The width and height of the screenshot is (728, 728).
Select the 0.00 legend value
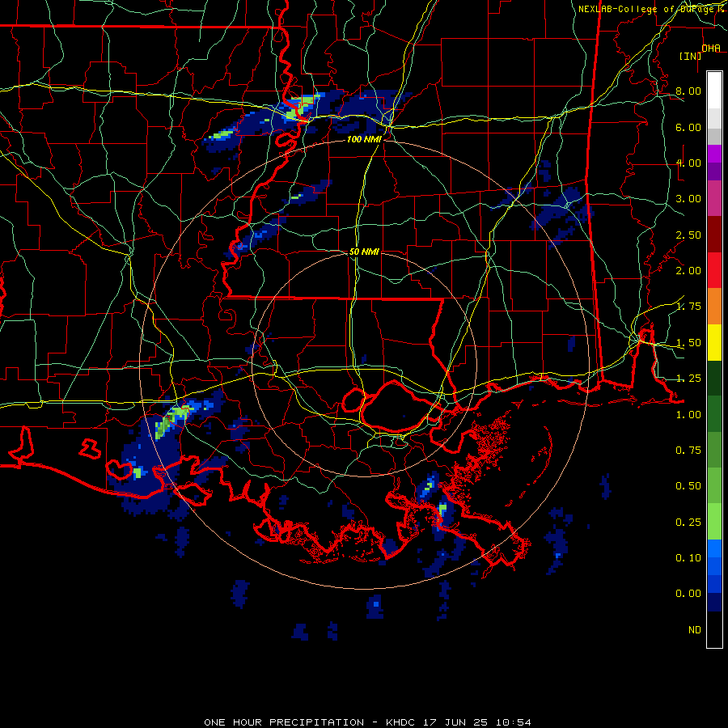coord(688,594)
